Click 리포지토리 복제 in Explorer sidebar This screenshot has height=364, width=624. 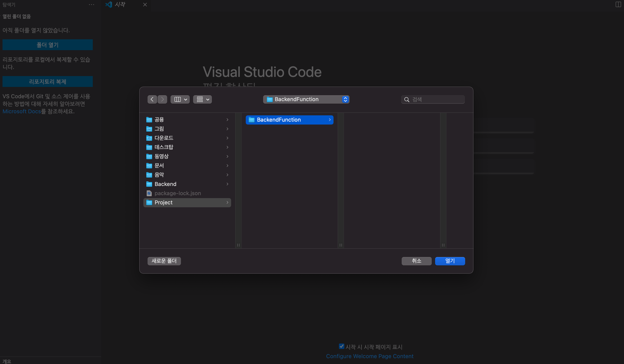point(48,81)
